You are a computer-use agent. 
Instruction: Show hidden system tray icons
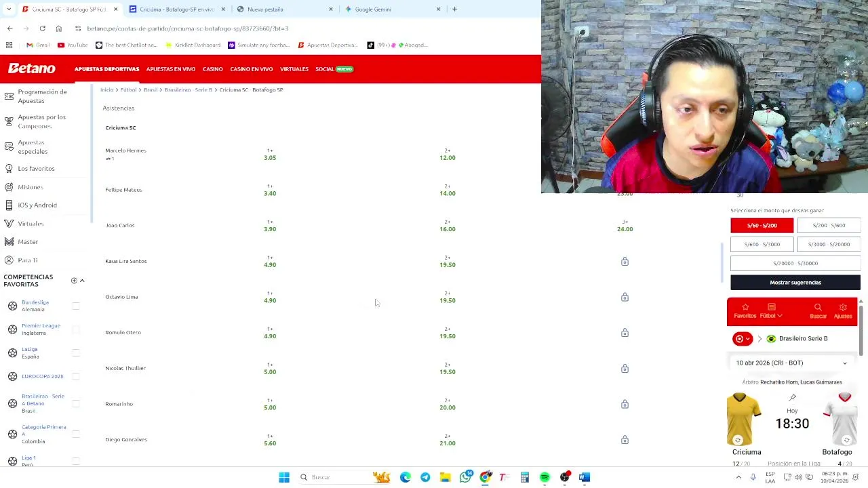(x=738, y=477)
